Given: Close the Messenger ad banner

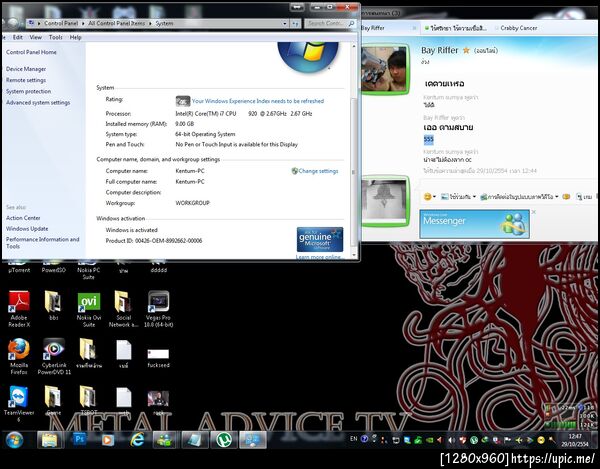Looking at the screenshot, I should pos(534,212).
